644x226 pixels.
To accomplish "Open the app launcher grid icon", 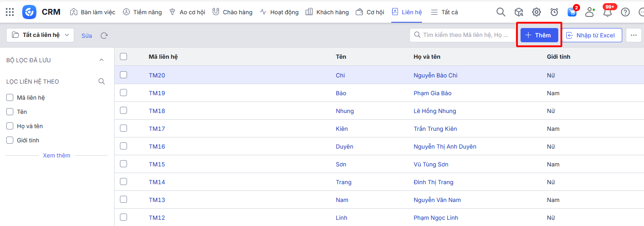I will point(10,12).
